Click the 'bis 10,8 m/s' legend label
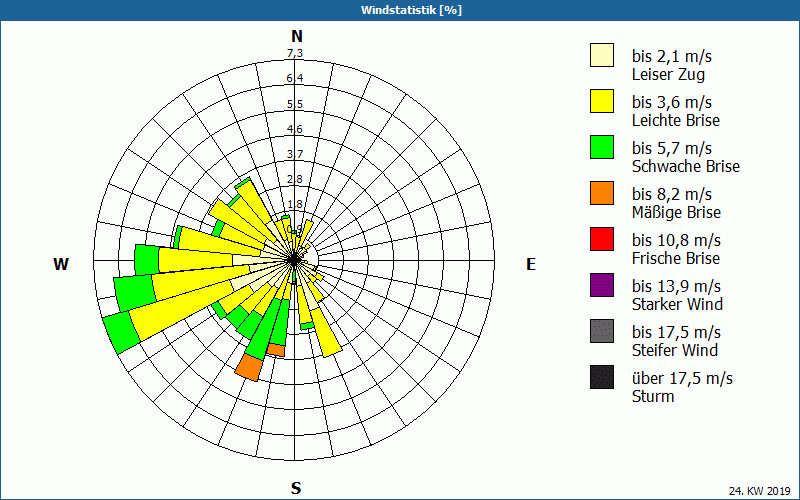 pyautogui.click(x=676, y=240)
